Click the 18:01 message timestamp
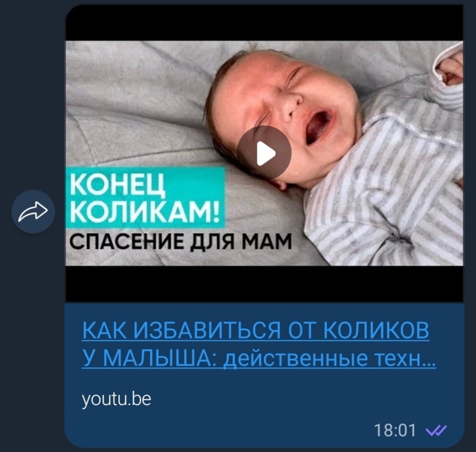Viewport: 476px width, 452px height. 394,430
